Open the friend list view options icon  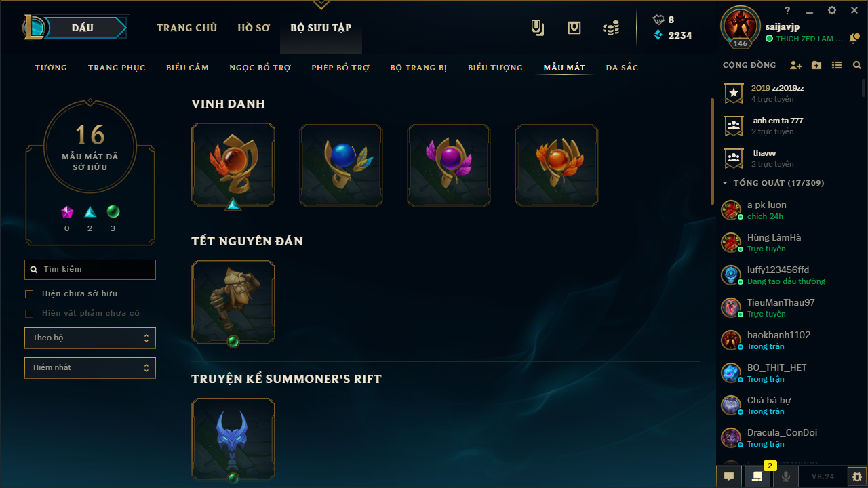(x=837, y=66)
